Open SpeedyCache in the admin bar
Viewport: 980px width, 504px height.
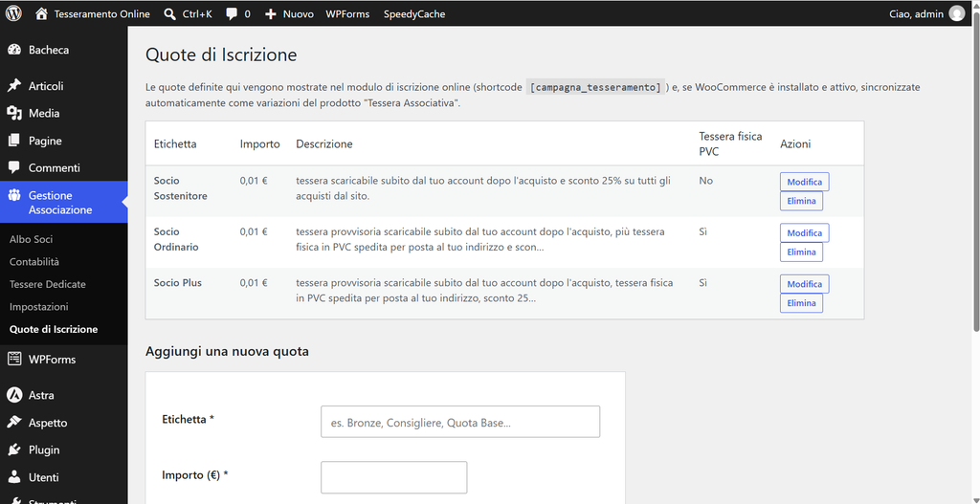pos(414,13)
